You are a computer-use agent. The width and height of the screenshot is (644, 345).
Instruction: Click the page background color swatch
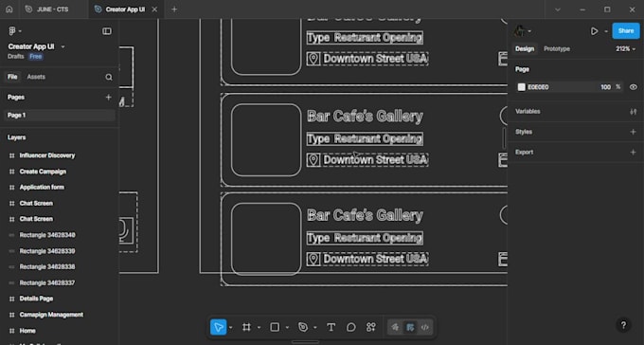521,87
